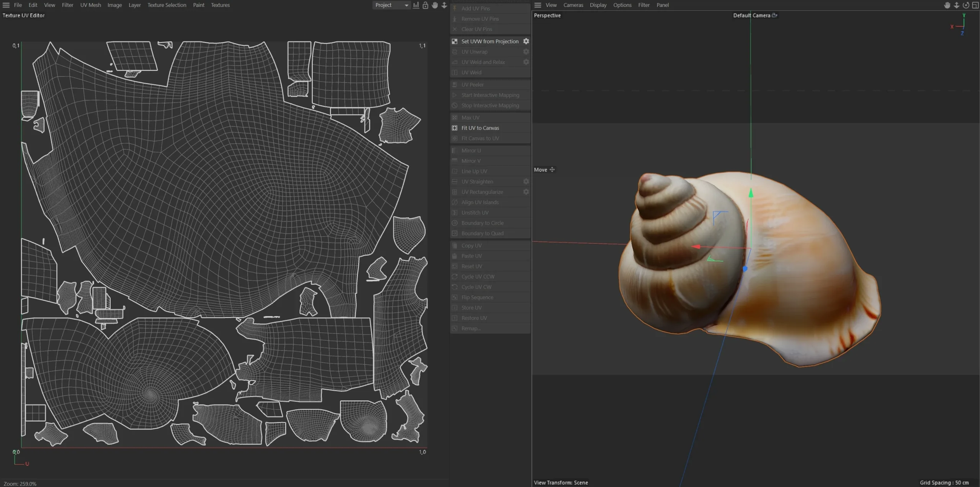Screen dimensions: 980x487
Task: Open the Textures menu
Action: pos(220,5)
